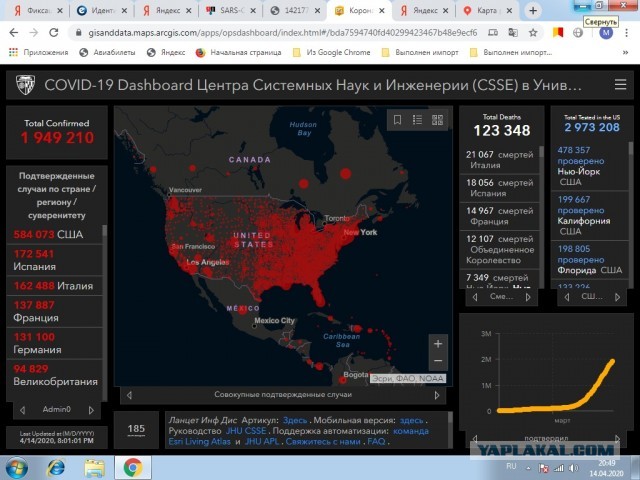The width and height of the screenshot is (640, 480).
Task: Click next arrow in US tested panel
Action: click(618, 297)
